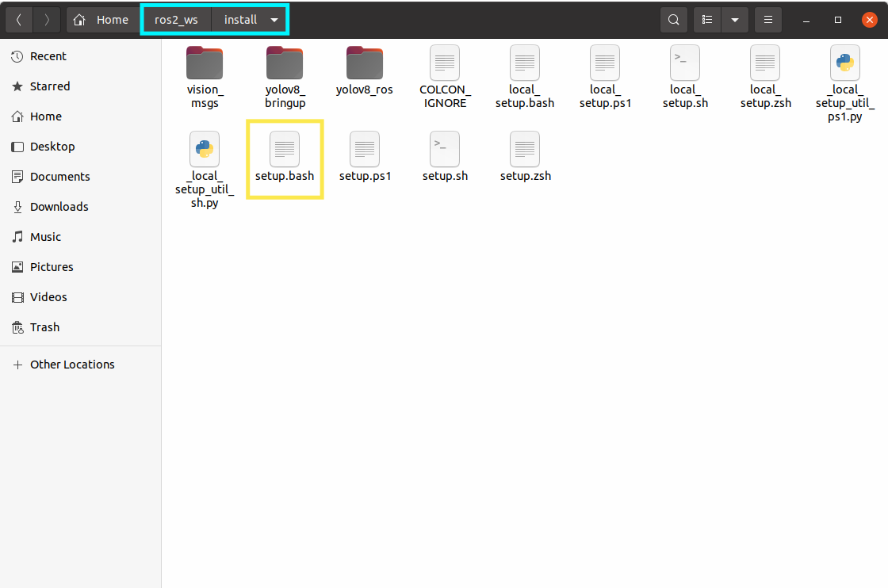888x588 pixels.
Task: Select the setup.bash file
Action: (x=285, y=158)
